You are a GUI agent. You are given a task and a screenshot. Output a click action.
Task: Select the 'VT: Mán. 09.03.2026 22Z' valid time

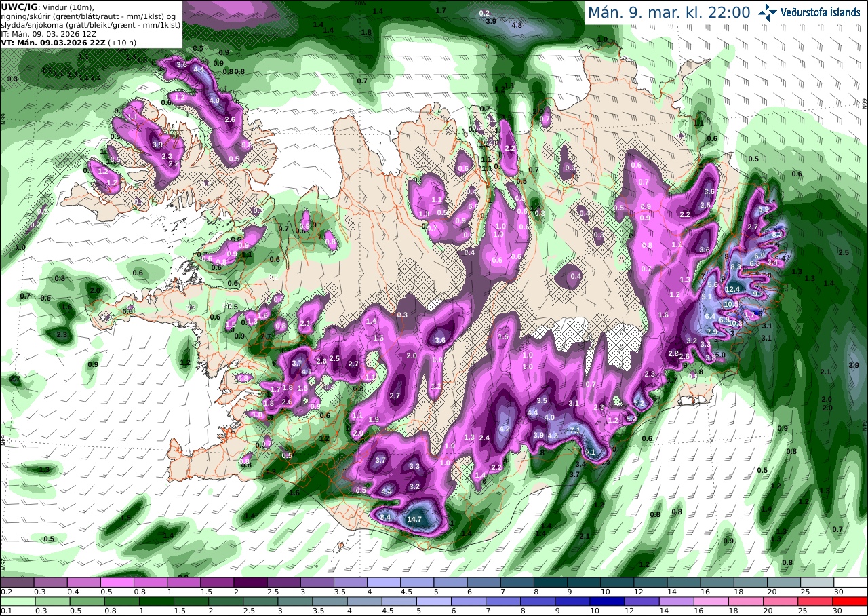point(53,42)
